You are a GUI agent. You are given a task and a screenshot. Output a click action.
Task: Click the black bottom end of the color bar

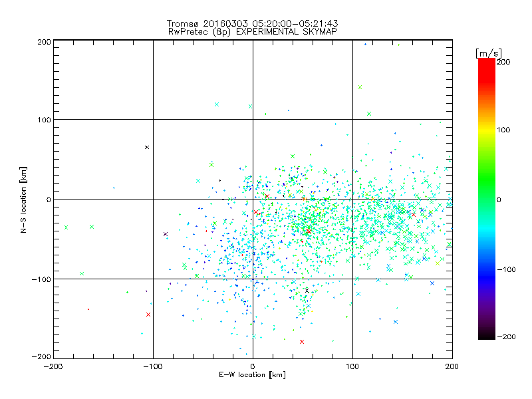(487, 336)
